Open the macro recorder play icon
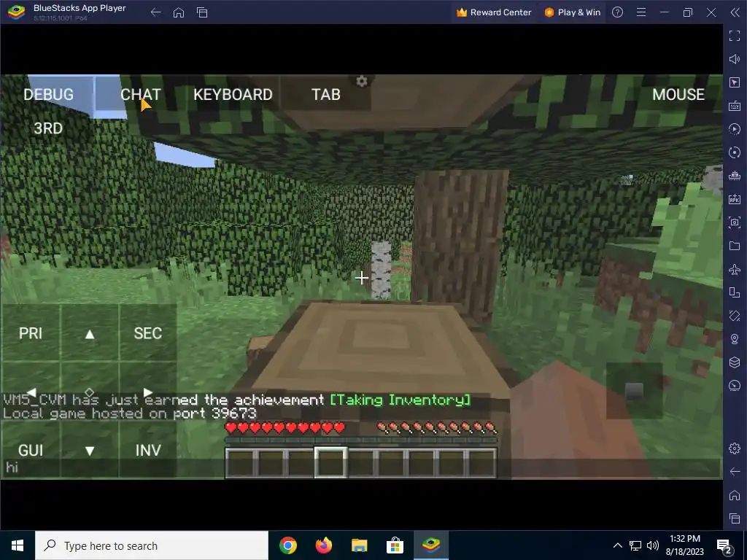 click(x=734, y=129)
